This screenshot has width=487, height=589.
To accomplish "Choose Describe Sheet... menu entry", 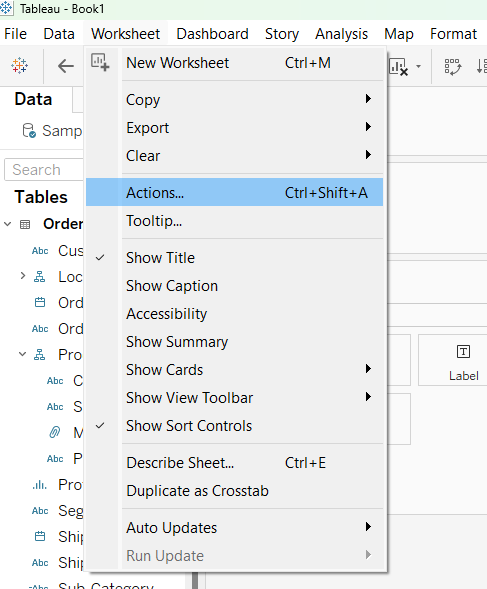I will click(x=234, y=463).
